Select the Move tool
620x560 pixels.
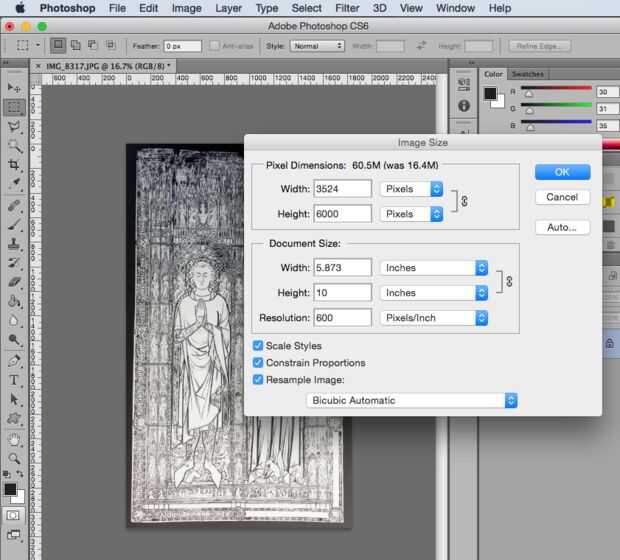pos(14,88)
